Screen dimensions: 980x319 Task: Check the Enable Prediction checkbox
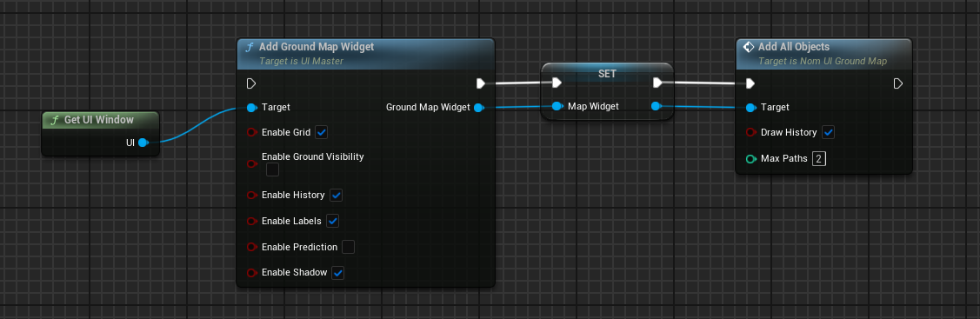(348, 247)
